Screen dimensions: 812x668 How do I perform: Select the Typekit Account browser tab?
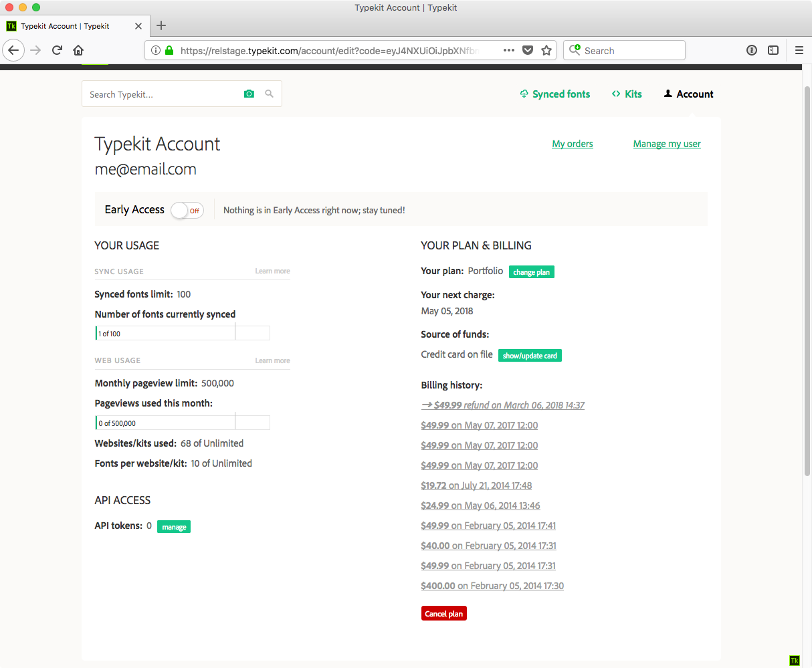tap(74, 26)
